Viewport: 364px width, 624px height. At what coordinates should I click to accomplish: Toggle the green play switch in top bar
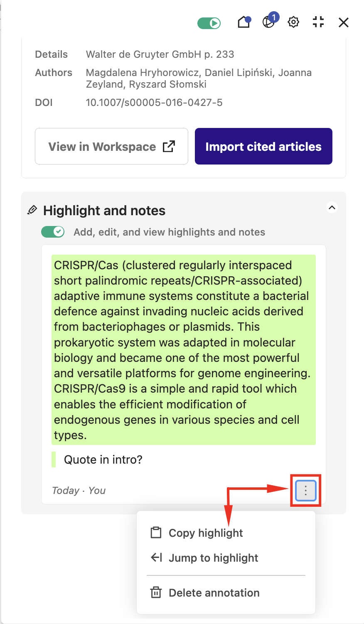(x=209, y=23)
